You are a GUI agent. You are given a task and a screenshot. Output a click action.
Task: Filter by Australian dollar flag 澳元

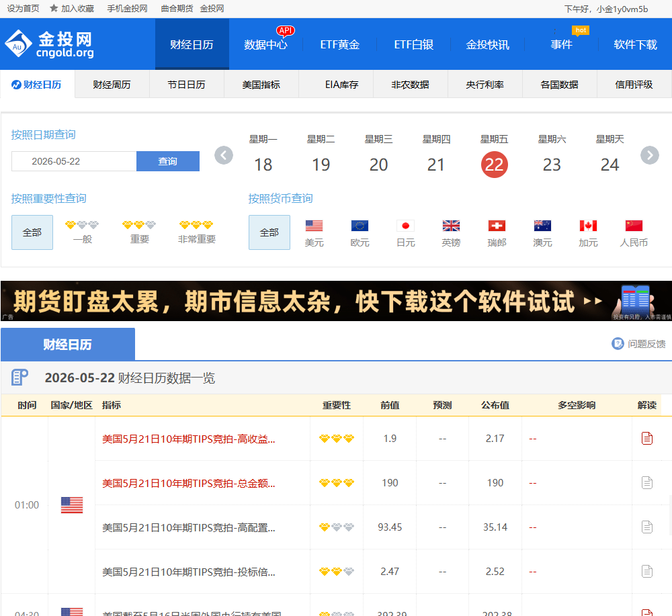(542, 226)
